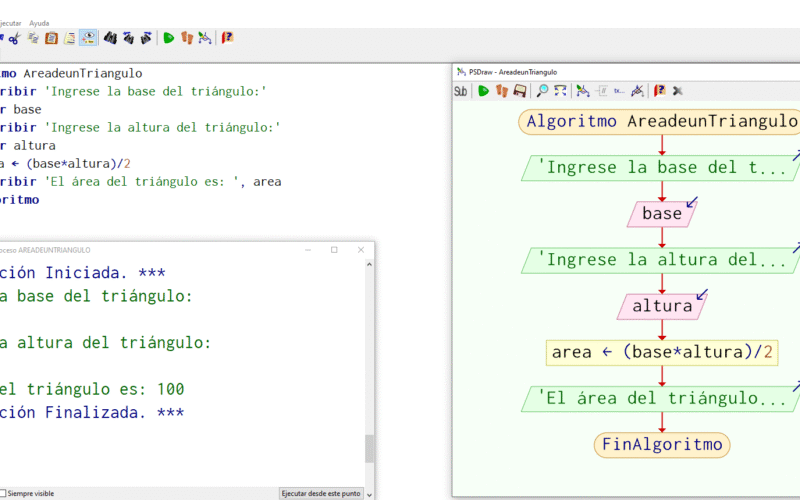Open help icon in PSDraw toolbar

(659, 91)
